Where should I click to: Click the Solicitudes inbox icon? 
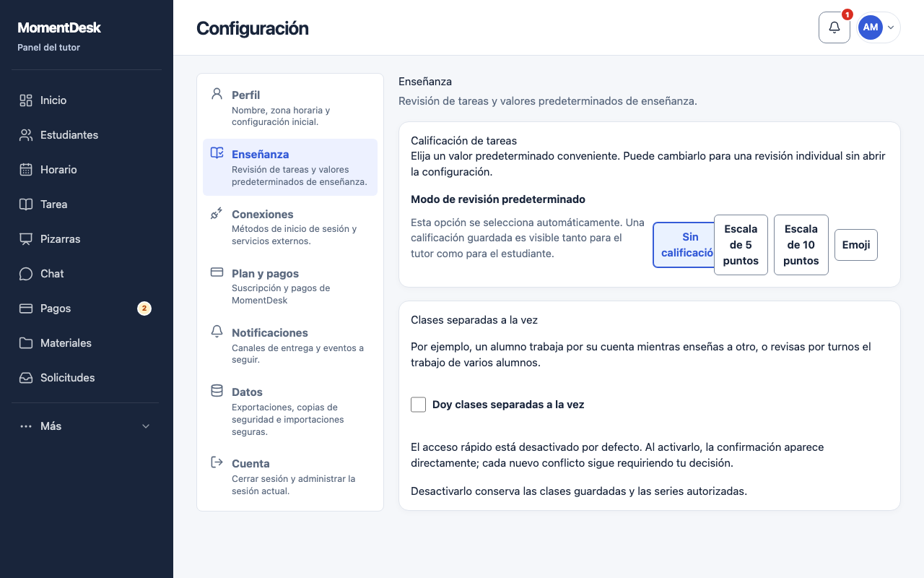(x=26, y=378)
